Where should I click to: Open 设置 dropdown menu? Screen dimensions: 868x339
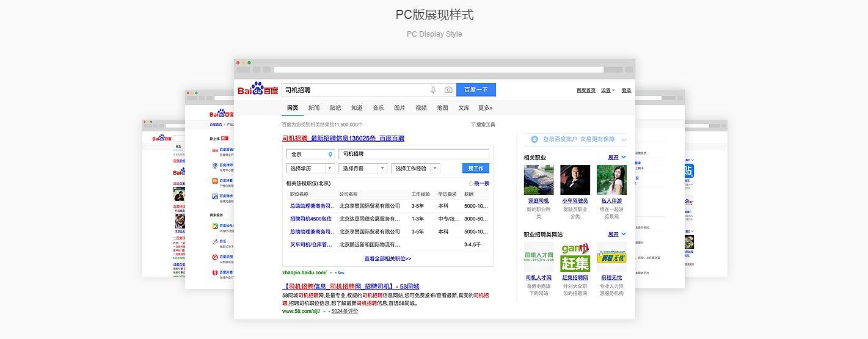[x=608, y=90]
